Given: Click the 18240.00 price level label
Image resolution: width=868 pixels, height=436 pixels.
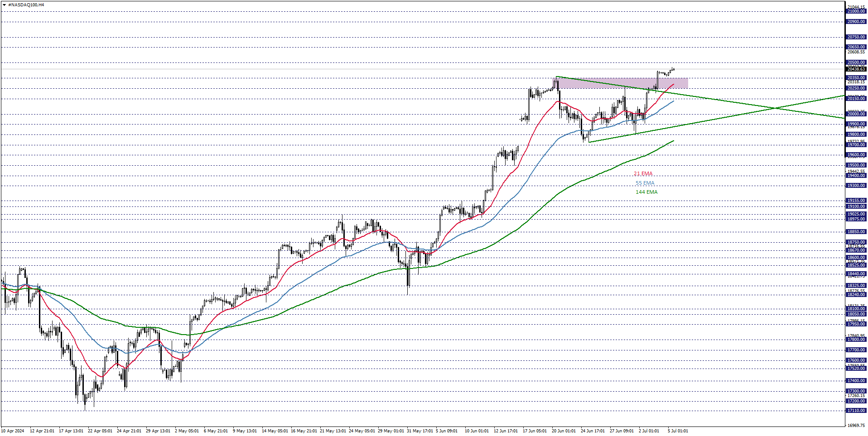Looking at the screenshot, I should click(856, 295).
